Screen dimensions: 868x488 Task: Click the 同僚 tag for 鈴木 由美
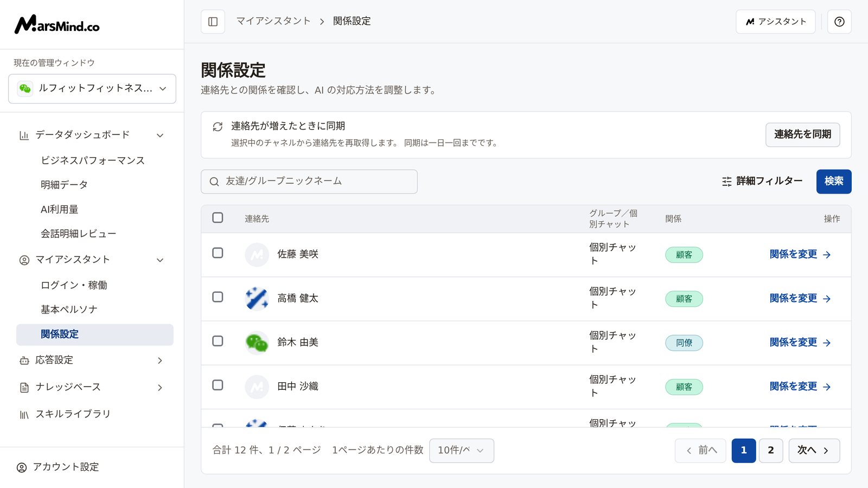pyautogui.click(x=684, y=343)
